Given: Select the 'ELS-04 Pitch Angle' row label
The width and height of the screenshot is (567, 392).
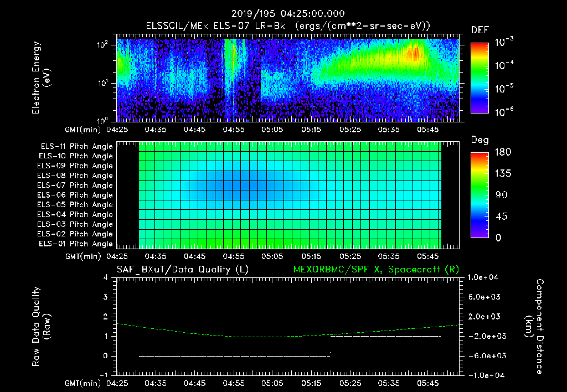Looking at the screenshot, I should pos(75,214).
